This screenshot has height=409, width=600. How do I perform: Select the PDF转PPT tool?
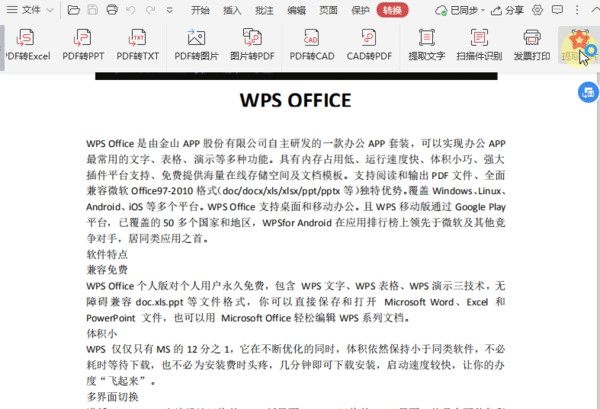[x=83, y=45]
